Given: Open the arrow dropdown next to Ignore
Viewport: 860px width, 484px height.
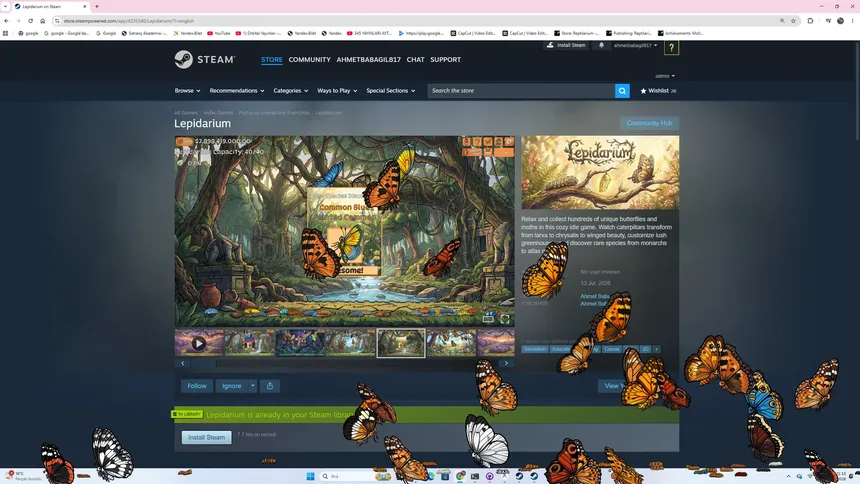Looking at the screenshot, I should (253, 386).
